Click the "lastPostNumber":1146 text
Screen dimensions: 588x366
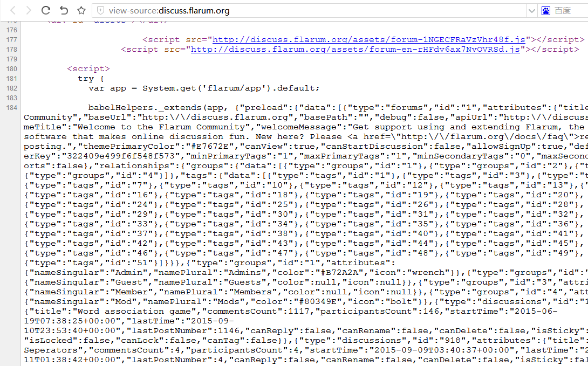click(x=183, y=331)
